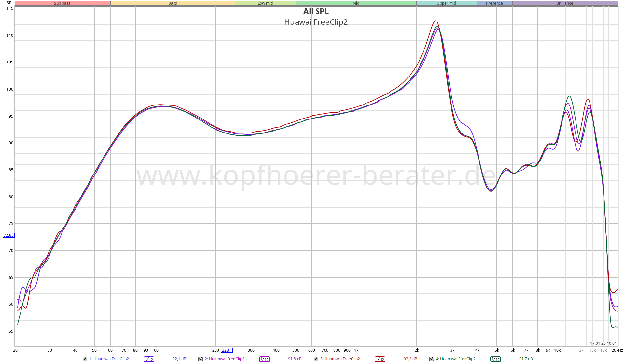Select the Sub bass band label

point(62,3)
